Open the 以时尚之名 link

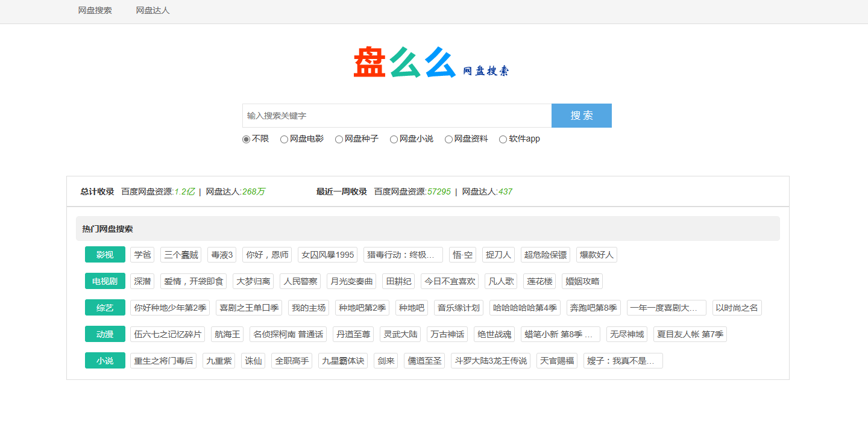(x=737, y=308)
